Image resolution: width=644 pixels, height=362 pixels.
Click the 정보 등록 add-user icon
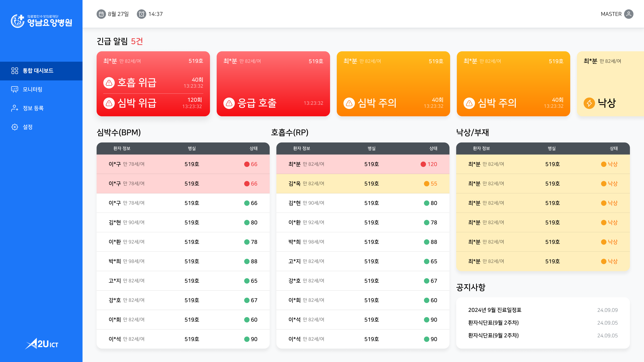click(x=15, y=108)
